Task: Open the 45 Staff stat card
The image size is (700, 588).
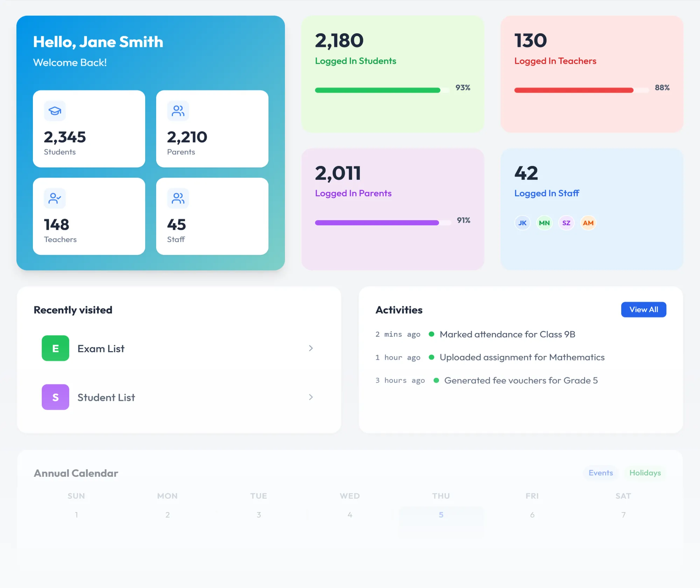Action: (212, 216)
